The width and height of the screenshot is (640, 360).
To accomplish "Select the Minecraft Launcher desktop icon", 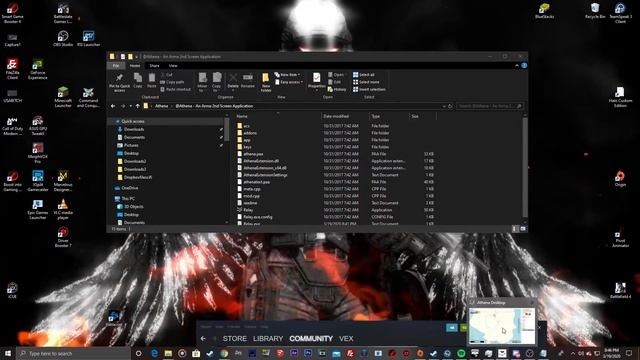I will (x=63, y=97).
